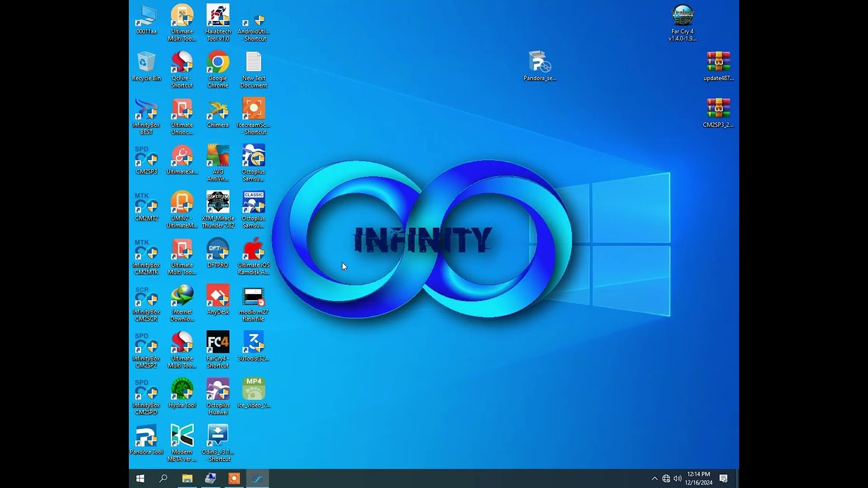Screen dimensions: 868x488
Task: Open the UltimateSa... tool icon
Action: [x=182, y=159]
